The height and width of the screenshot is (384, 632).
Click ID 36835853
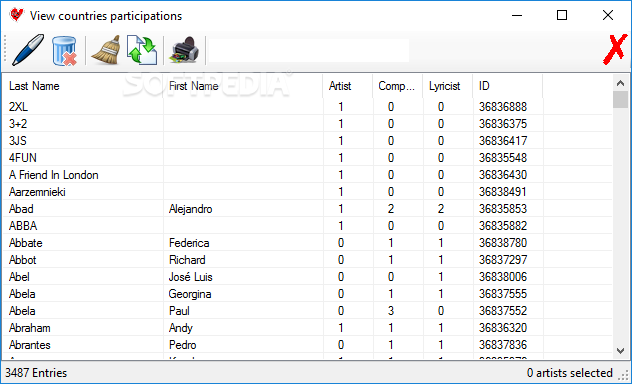click(x=503, y=209)
